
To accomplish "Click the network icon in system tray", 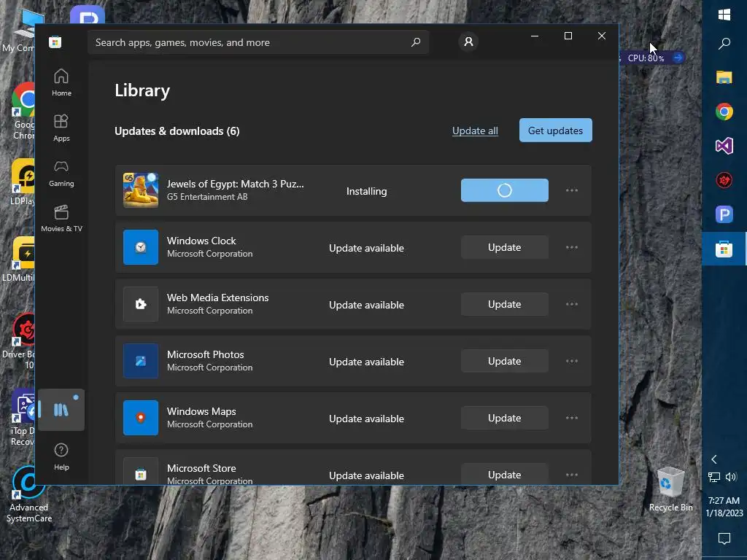I will point(713,477).
